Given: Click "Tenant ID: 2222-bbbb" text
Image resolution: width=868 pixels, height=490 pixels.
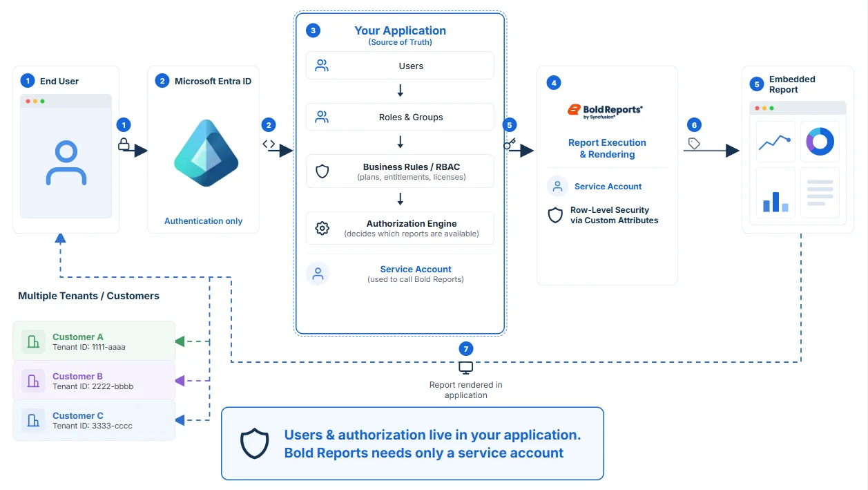Looking at the screenshot, I should [93, 386].
